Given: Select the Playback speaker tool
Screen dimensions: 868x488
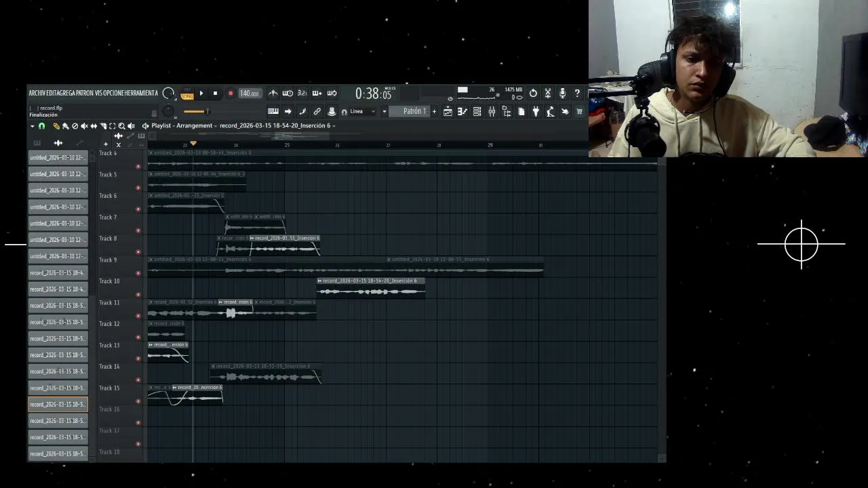Looking at the screenshot, I should 131,126.
